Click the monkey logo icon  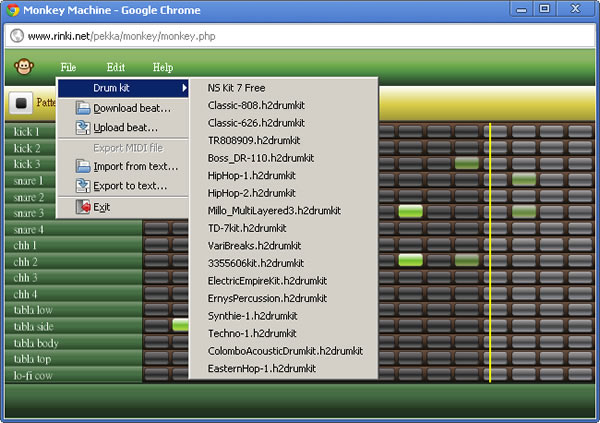click(x=24, y=67)
